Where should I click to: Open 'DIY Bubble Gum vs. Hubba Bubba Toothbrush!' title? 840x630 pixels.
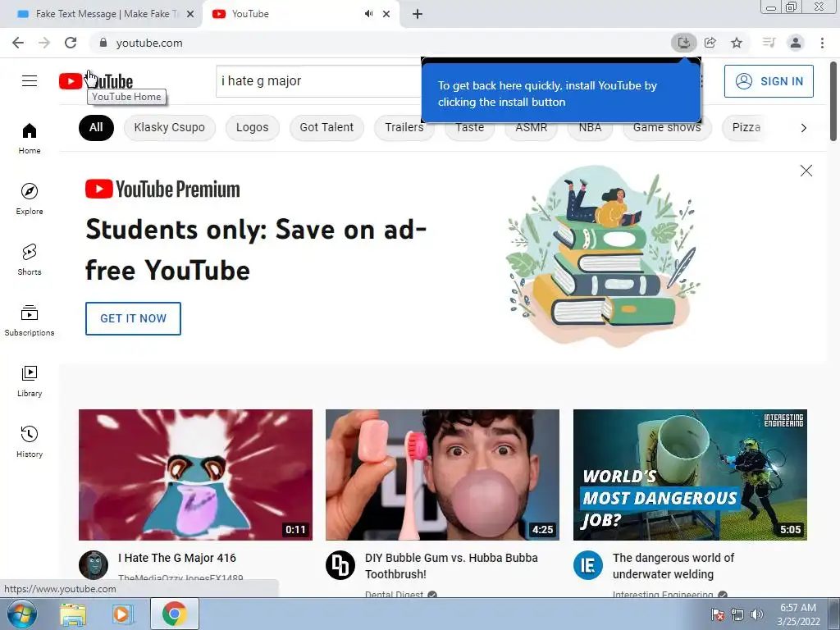coord(452,566)
